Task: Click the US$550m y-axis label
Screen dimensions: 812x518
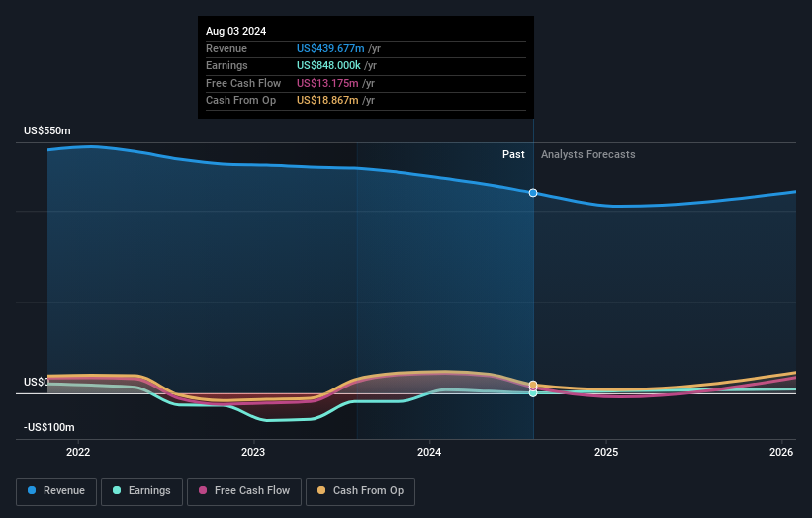Action: click(47, 130)
